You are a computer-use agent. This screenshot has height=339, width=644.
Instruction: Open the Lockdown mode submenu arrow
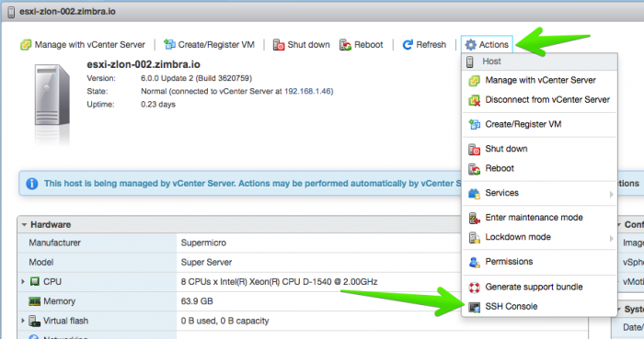611,238
